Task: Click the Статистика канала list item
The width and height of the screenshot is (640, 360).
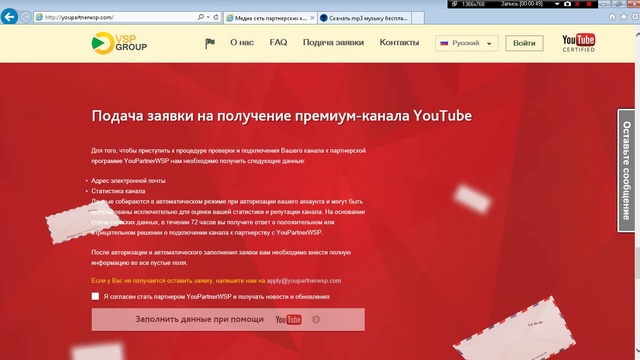Action: tap(118, 191)
